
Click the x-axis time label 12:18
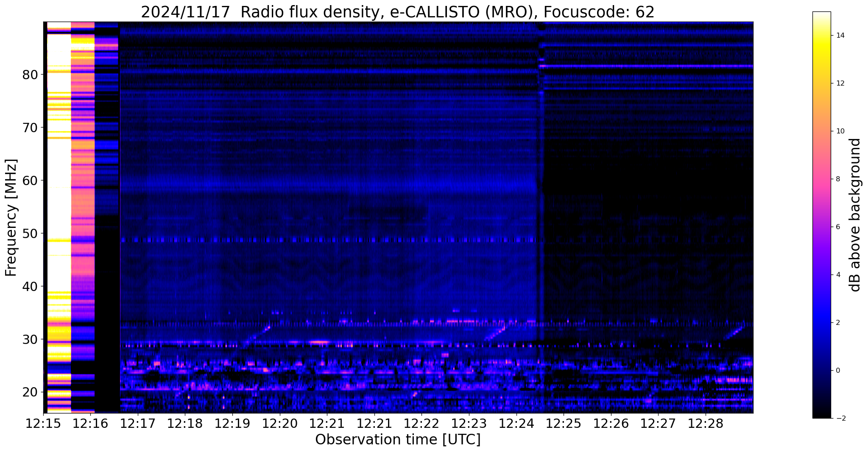(x=185, y=424)
